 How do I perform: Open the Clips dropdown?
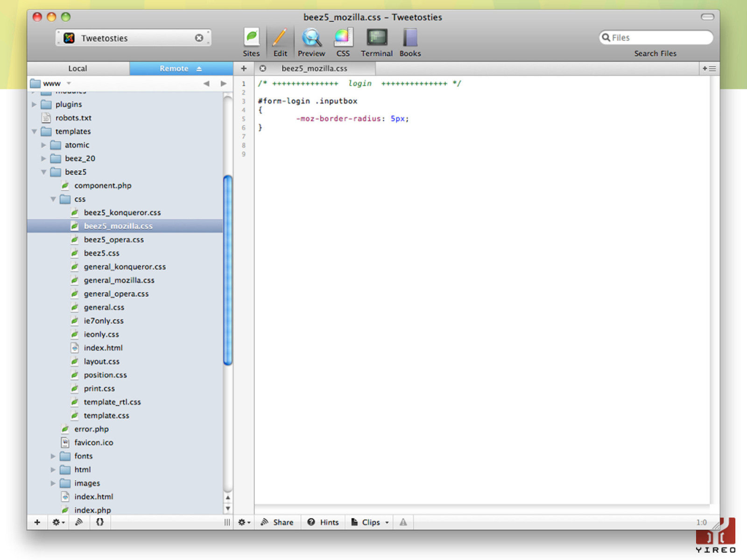[370, 522]
